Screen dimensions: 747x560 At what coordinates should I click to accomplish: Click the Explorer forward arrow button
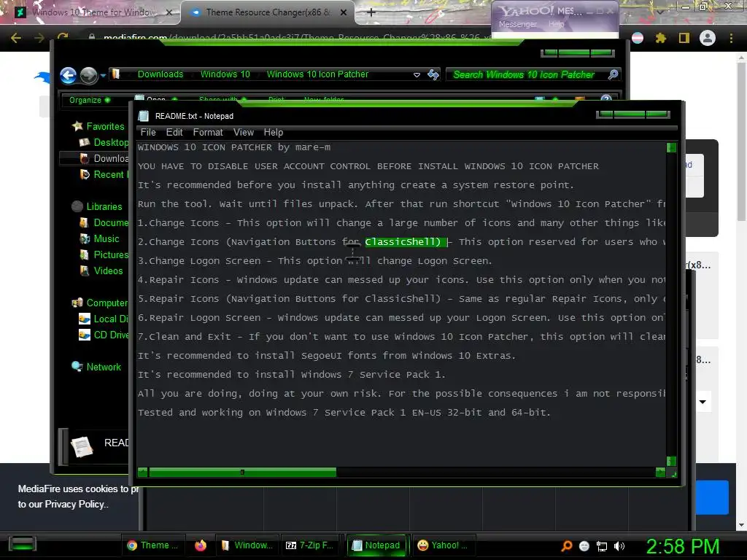pos(88,75)
